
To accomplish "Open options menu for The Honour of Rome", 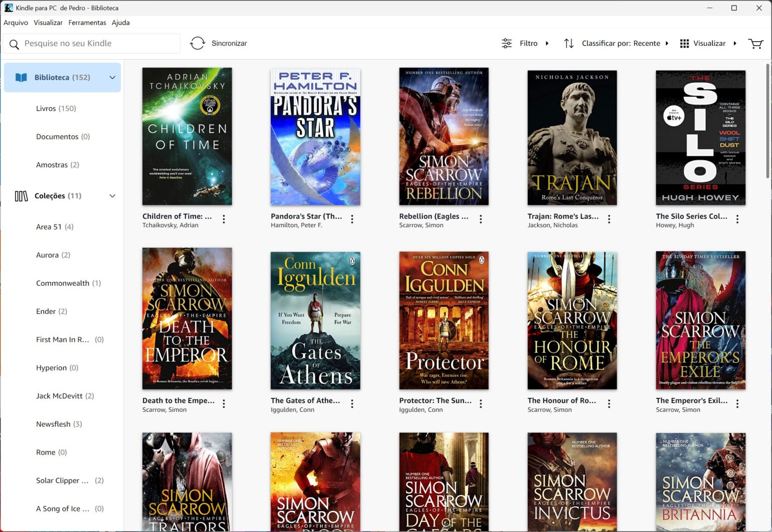I will (x=609, y=403).
